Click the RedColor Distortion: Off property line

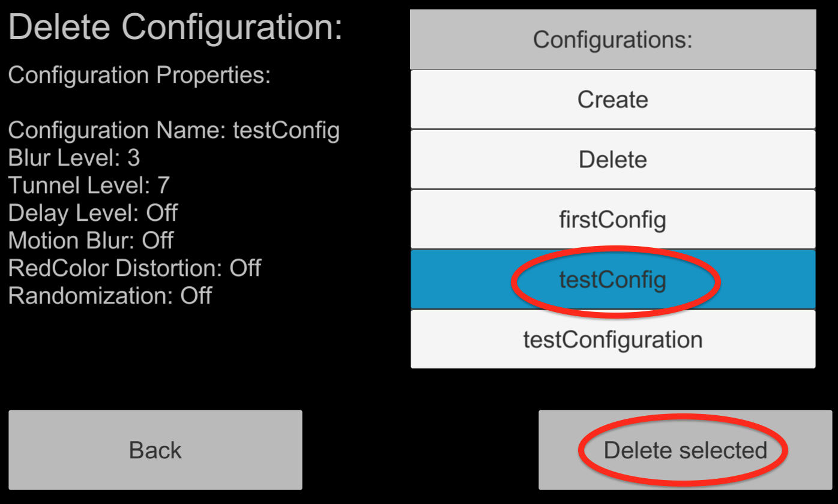[x=134, y=268]
